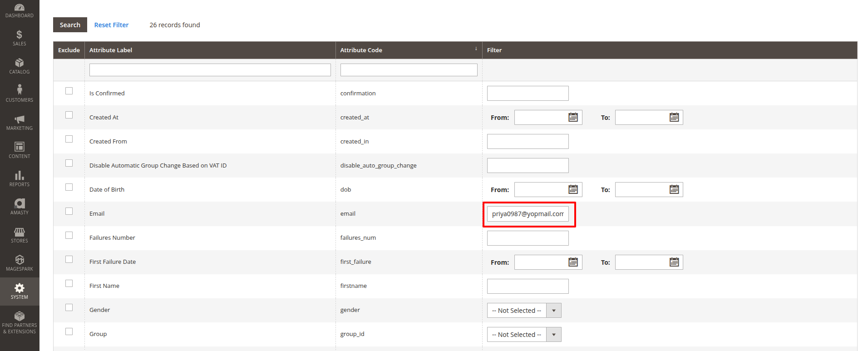Tick the Date of Birth exclude checkbox

[69, 187]
